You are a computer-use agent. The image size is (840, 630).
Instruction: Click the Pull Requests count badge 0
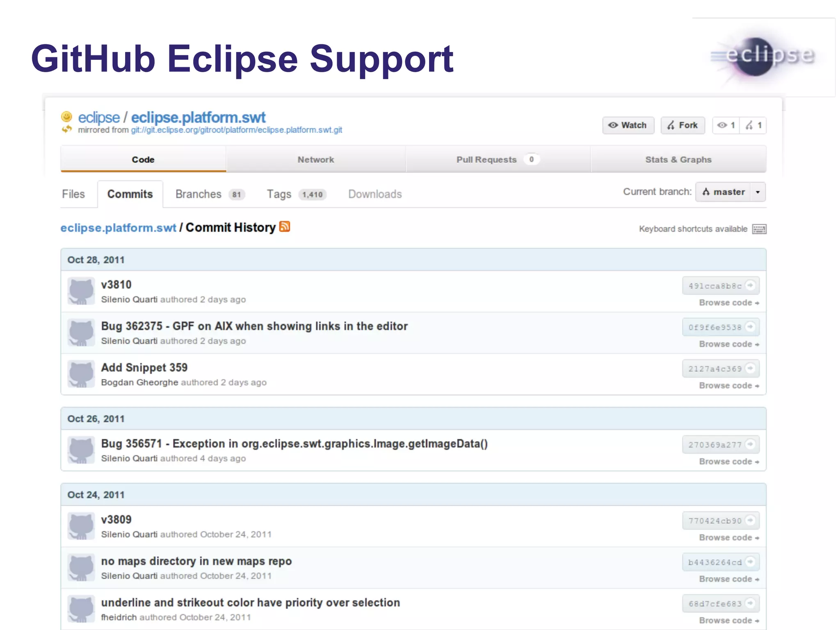531,159
